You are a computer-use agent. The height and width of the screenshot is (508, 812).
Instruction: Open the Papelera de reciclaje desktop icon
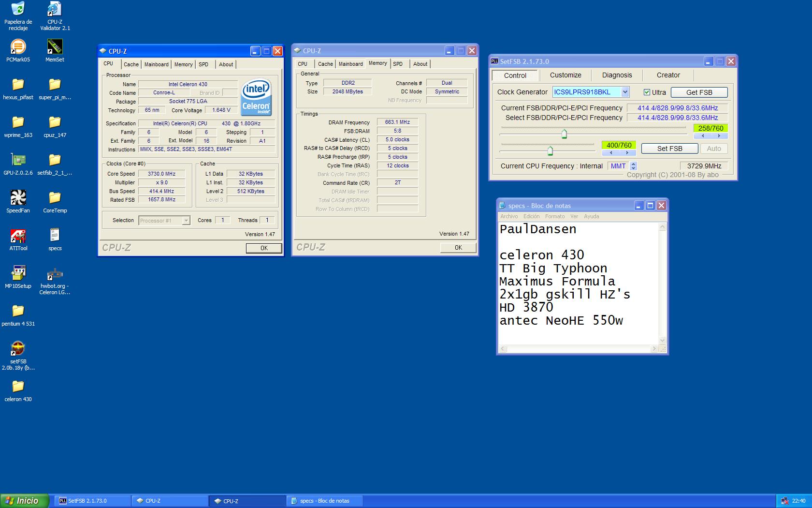pos(18,16)
